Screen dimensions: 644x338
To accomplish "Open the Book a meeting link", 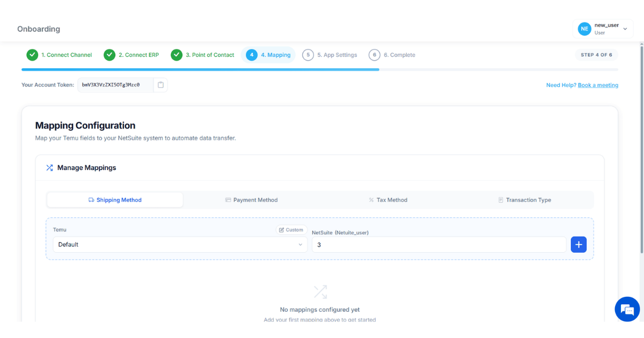I will pyautogui.click(x=598, y=85).
